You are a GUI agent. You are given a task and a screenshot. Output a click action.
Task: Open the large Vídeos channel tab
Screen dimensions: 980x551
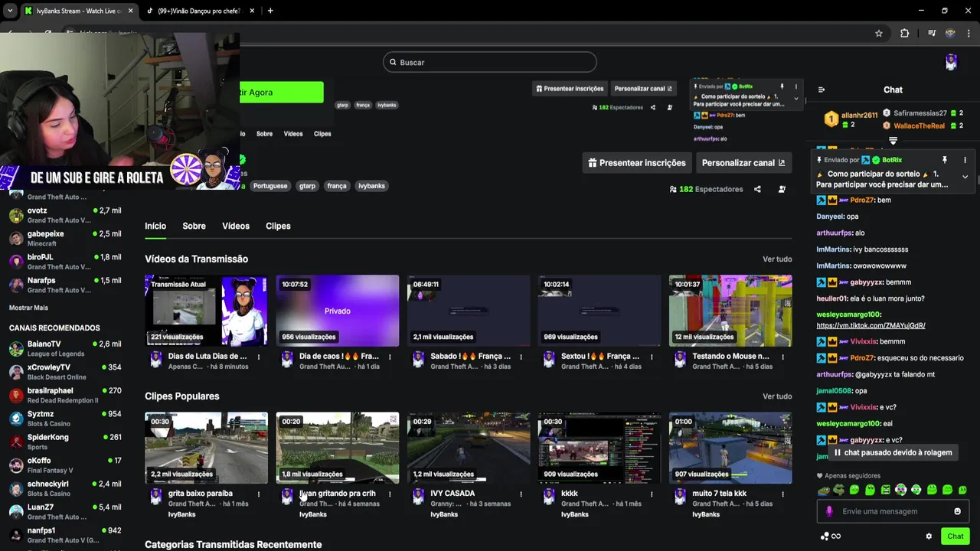click(x=236, y=226)
